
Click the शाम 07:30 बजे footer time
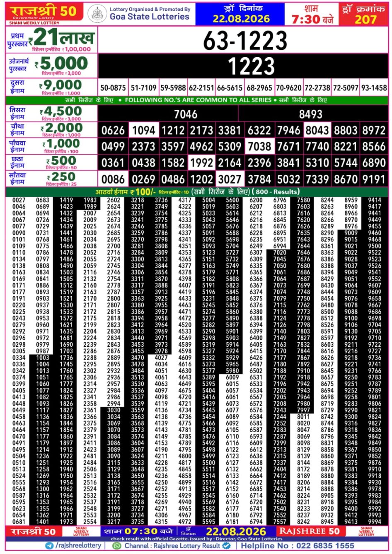(x=138, y=531)
